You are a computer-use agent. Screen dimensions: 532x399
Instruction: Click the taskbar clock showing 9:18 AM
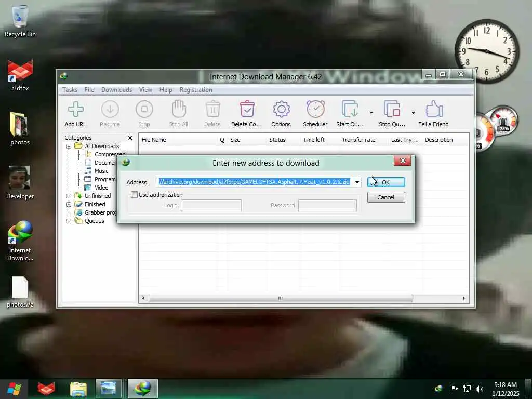coord(506,389)
